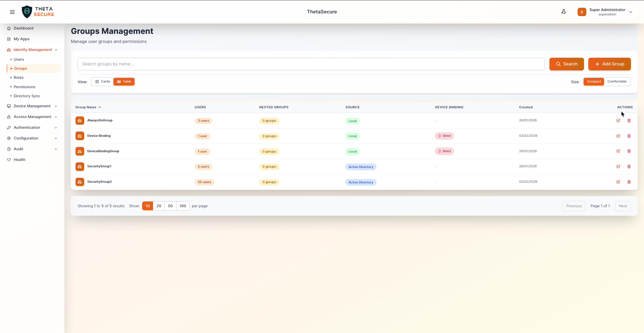
Task: Click edit icon for SecurityGroup1
Action: click(x=618, y=166)
